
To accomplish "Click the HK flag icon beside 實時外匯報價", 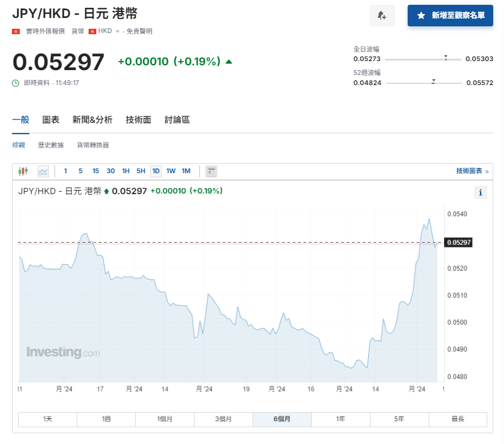I will click(x=15, y=32).
